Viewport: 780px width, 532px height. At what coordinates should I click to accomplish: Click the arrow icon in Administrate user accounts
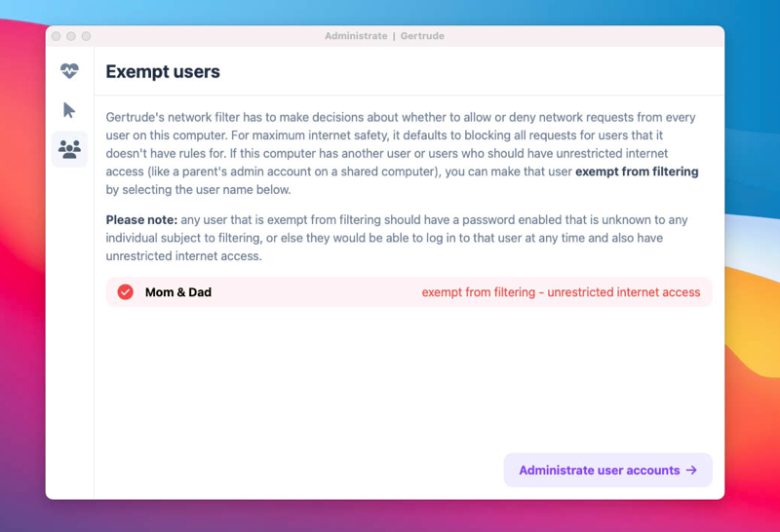point(691,470)
